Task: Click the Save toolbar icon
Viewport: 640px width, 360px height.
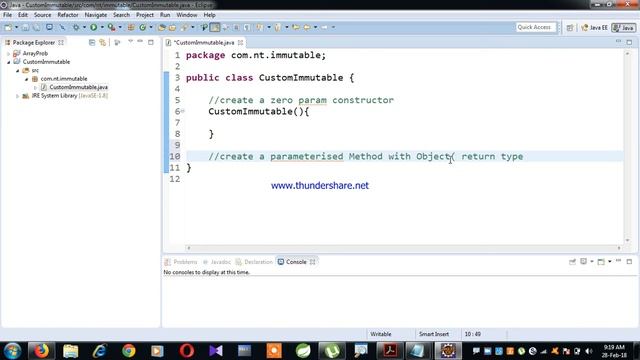Action: (25, 27)
